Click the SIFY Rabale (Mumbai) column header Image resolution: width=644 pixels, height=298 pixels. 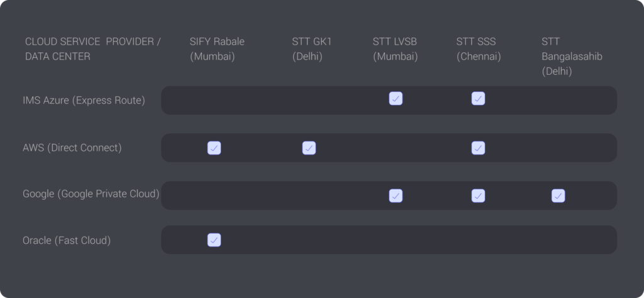click(x=217, y=49)
